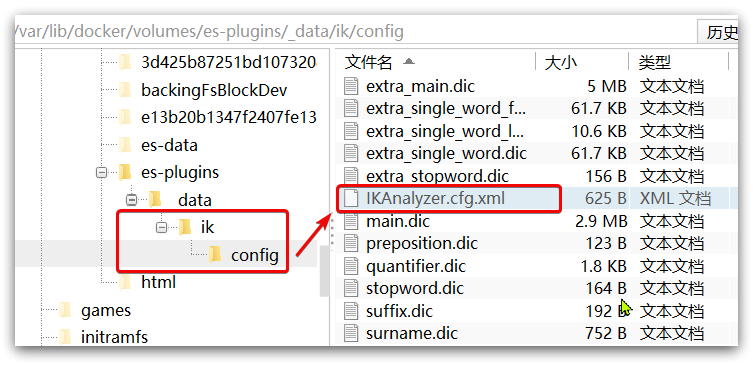Image resolution: width=753 pixels, height=365 pixels.
Task: Click the extra_single_word_f... file icon
Action: point(352,109)
